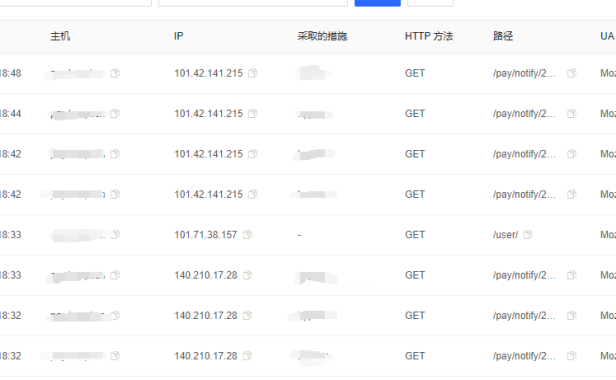Copy the /user/ path

tap(528, 235)
